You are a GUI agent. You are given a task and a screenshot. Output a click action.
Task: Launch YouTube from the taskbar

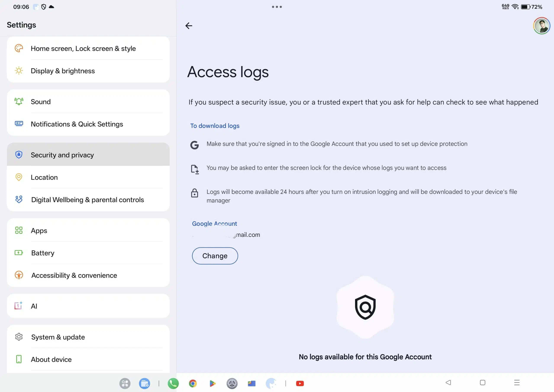tap(300, 383)
